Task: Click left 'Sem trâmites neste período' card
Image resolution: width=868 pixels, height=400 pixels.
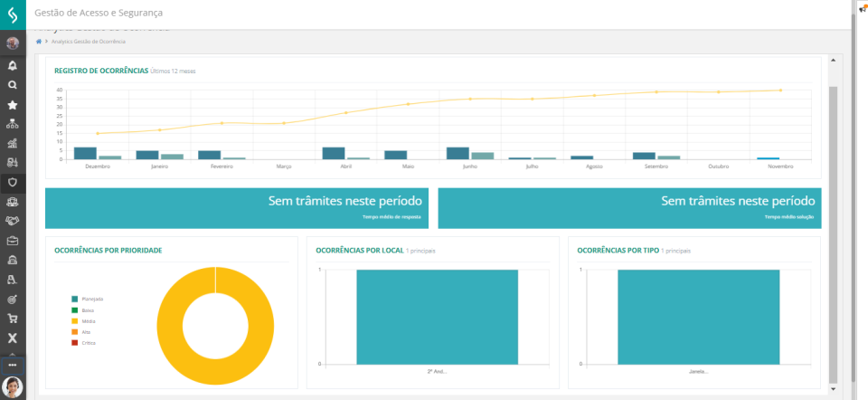Action: [236, 207]
